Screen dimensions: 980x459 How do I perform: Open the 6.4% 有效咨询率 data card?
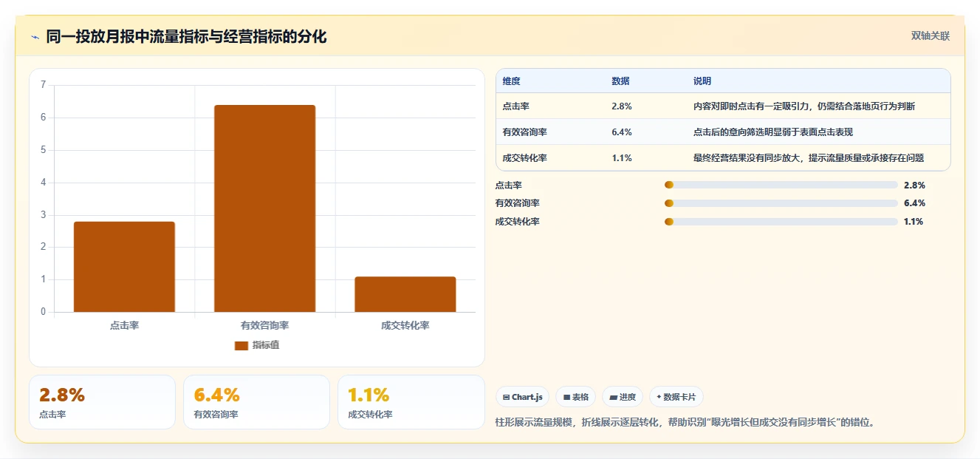pos(256,402)
